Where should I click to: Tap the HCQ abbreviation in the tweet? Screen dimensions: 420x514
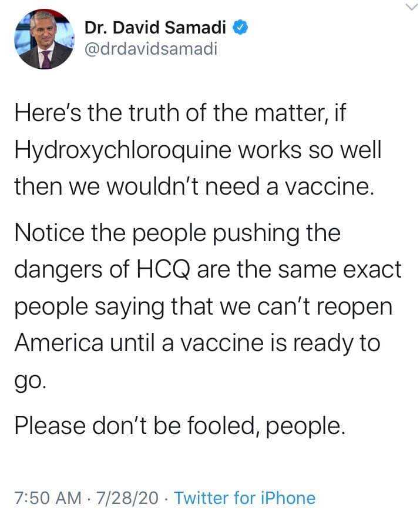pyautogui.click(x=162, y=269)
